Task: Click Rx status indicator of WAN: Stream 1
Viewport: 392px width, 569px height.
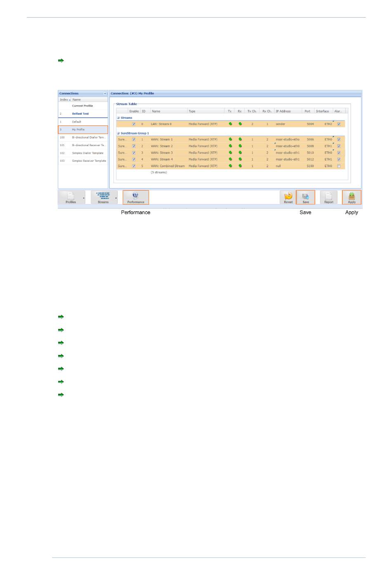Action: (x=240, y=139)
